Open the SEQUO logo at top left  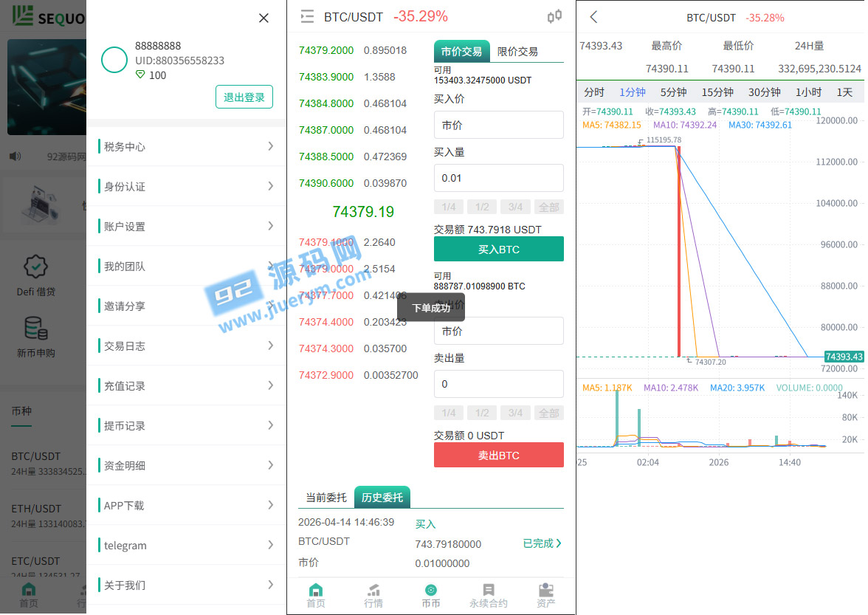tap(48, 16)
